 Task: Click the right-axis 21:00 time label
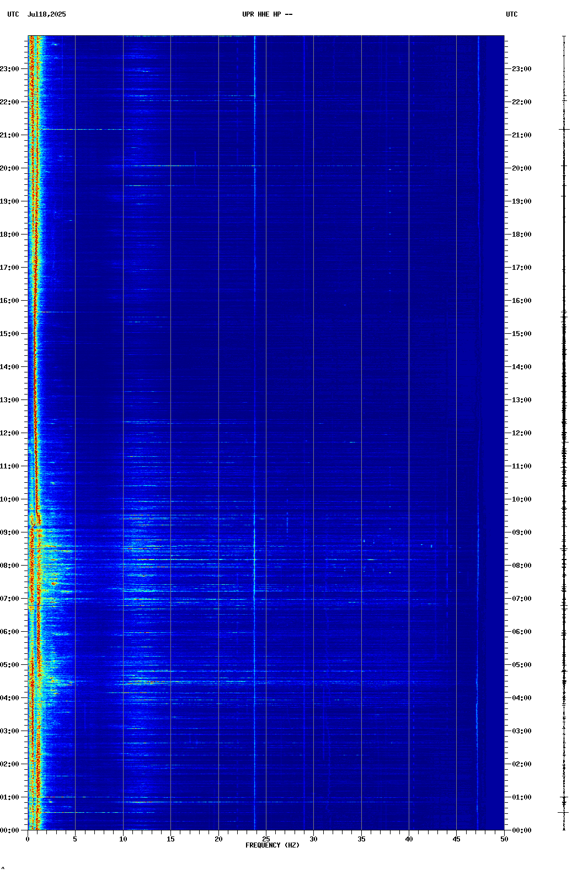point(522,135)
